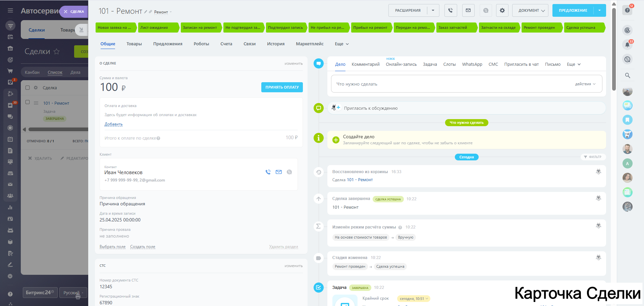Open the Комментарий tab in timeline
The height and width of the screenshot is (306, 644).
coord(365,64)
